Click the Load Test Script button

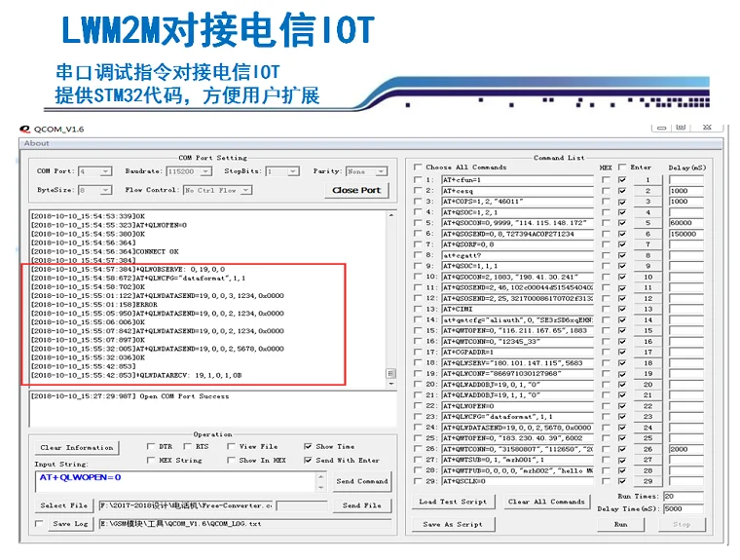[453, 502]
